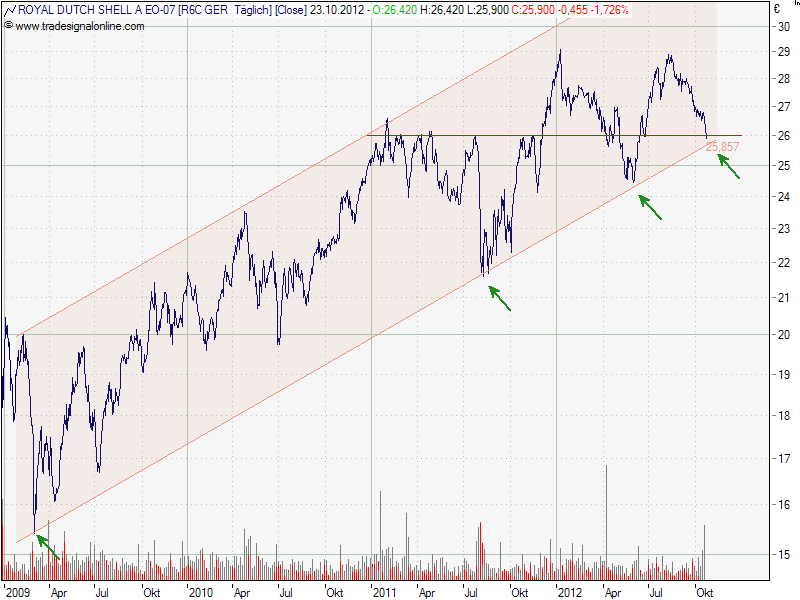Click the 25,857 trendline price label

[x=722, y=147]
